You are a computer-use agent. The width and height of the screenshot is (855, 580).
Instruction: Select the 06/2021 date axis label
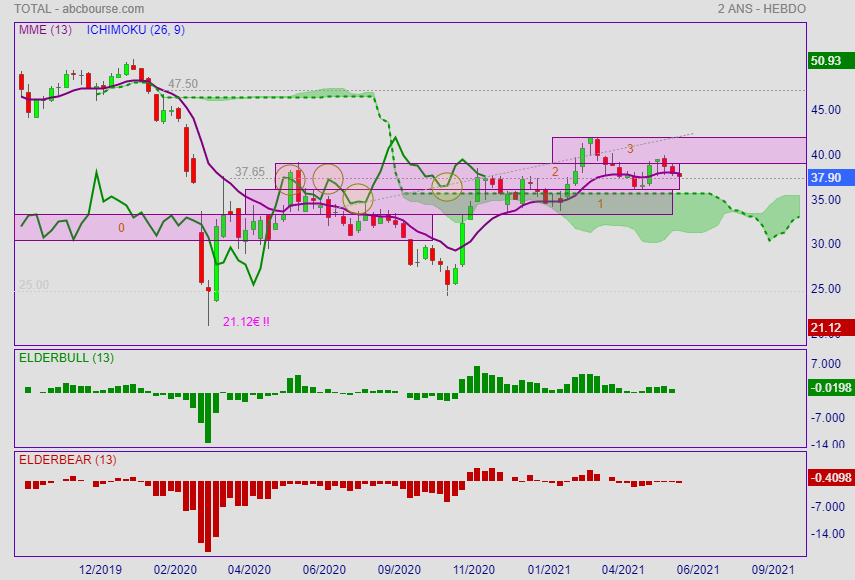point(698,570)
